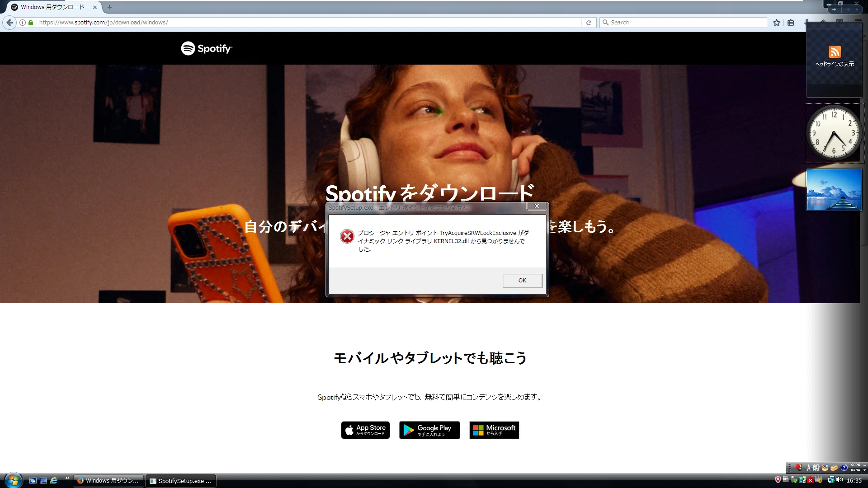Go back using the Firefox back arrow
The width and height of the screenshot is (868, 488).
[9, 22]
